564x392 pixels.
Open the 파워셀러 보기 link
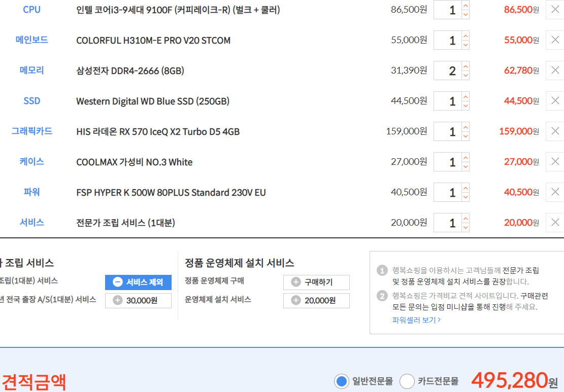pos(416,320)
